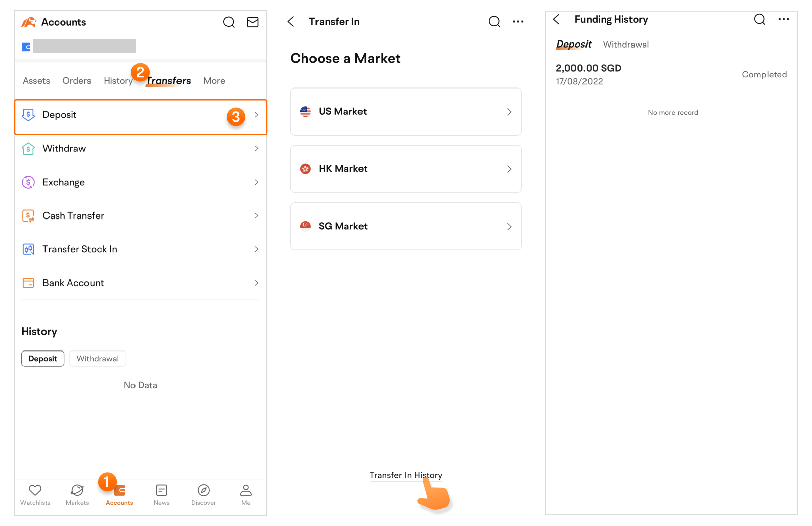This screenshot has width=812, height=526.
Task: Open the 2,000.00 SGD deposit record
Action: (x=671, y=74)
